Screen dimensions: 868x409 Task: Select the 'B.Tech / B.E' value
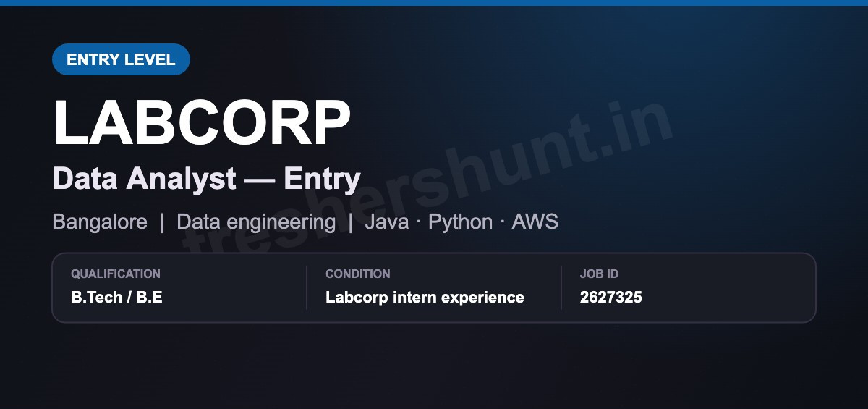click(116, 297)
